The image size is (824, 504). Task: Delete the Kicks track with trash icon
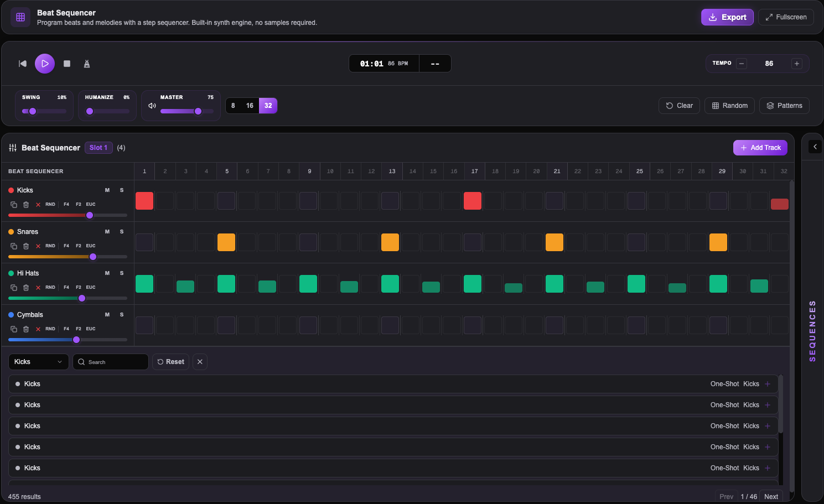(26, 205)
